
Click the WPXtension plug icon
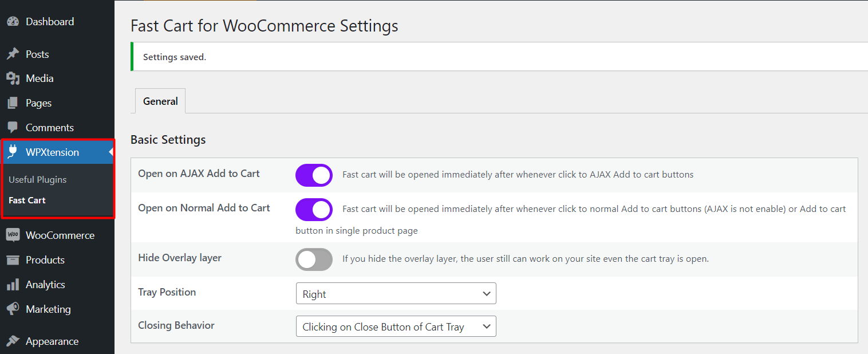pos(13,152)
